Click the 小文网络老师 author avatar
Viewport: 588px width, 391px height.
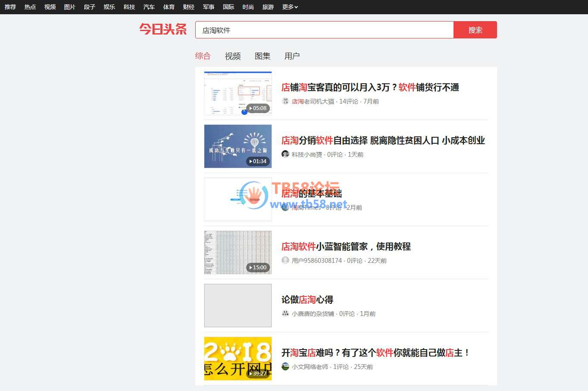(285, 366)
